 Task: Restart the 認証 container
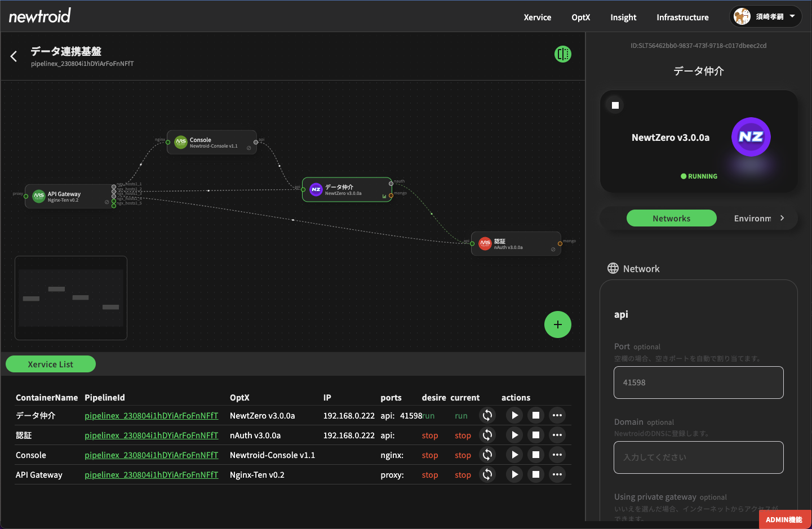coord(487,435)
